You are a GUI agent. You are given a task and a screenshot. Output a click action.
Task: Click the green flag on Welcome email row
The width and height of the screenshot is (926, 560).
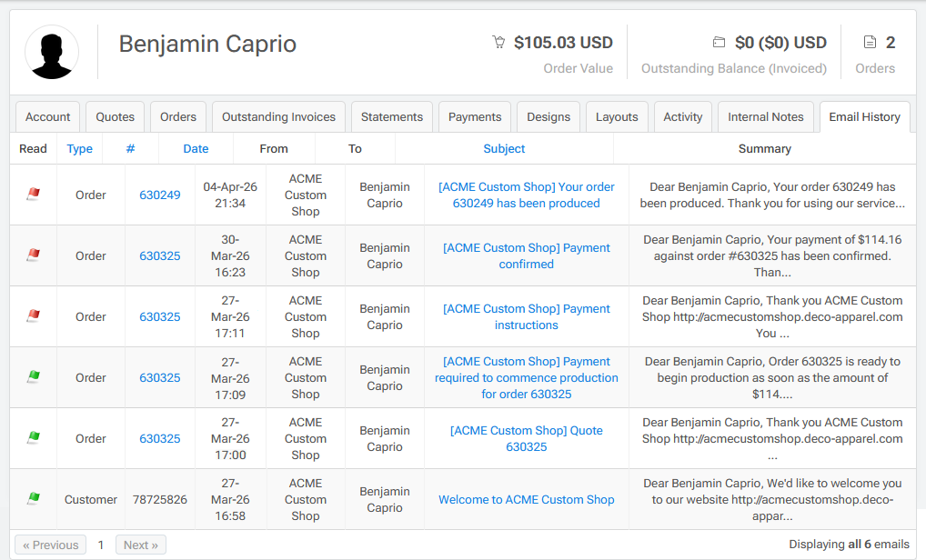pyautogui.click(x=34, y=499)
